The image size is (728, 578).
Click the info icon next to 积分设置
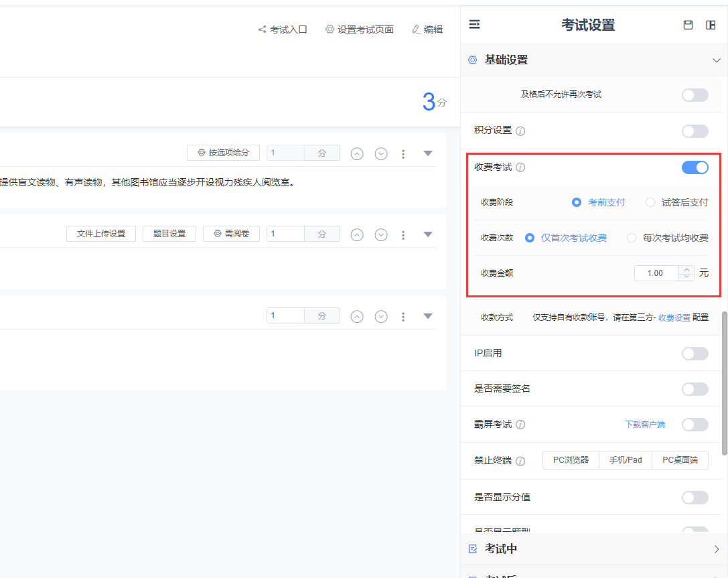coord(520,131)
